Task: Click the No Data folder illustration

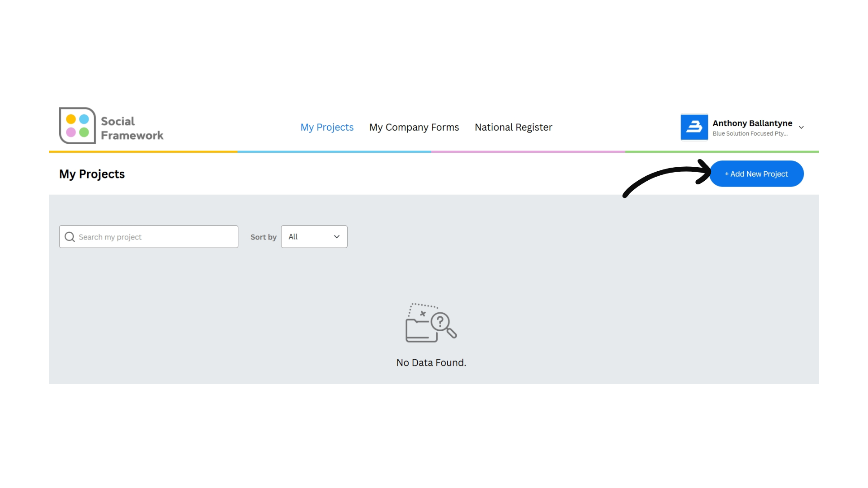Action: pyautogui.click(x=431, y=323)
